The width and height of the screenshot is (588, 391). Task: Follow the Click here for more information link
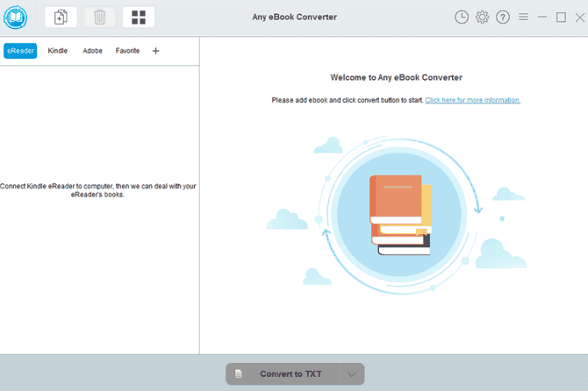[472, 100]
